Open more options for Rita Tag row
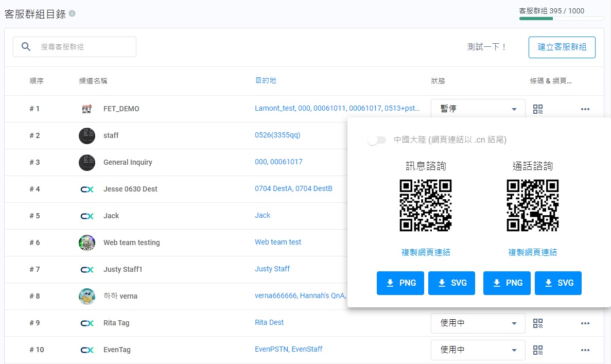 tap(585, 323)
